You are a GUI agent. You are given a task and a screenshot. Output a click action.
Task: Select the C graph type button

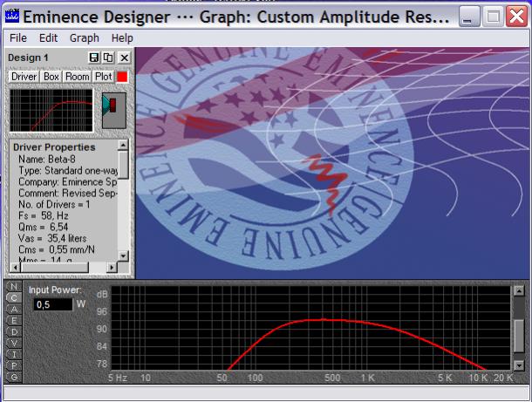click(14, 298)
